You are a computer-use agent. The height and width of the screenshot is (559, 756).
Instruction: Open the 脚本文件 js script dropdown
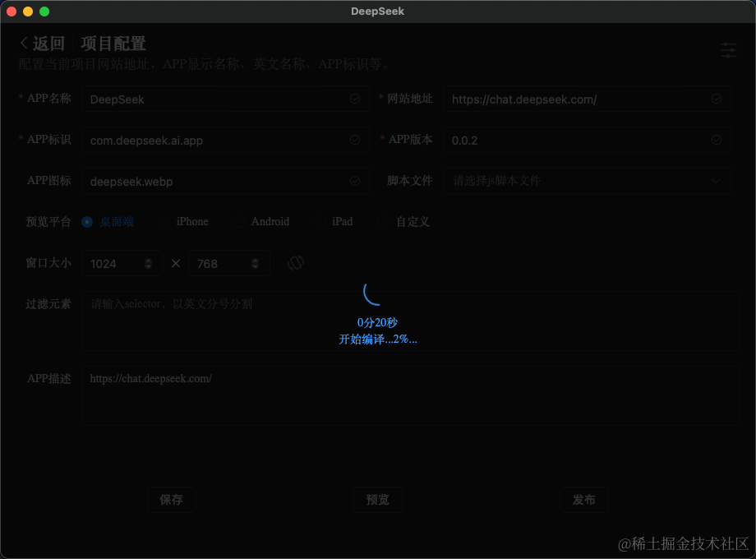(x=587, y=181)
